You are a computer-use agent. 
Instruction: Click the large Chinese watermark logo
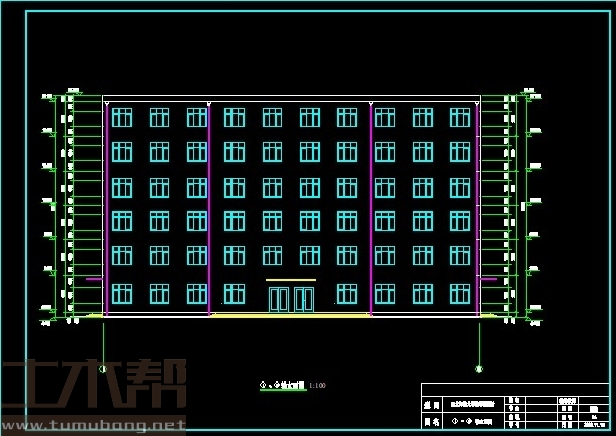[x=93, y=387]
